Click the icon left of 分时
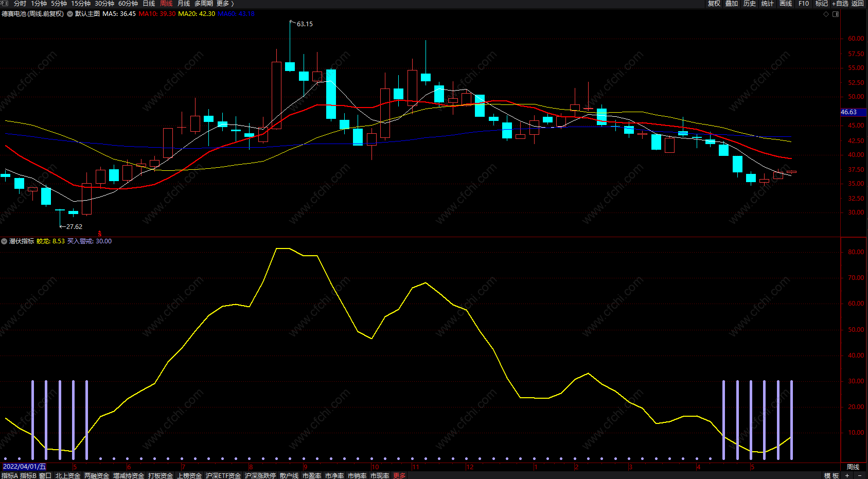This screenshot has width=868, height=479. click(x=5, y=4)
